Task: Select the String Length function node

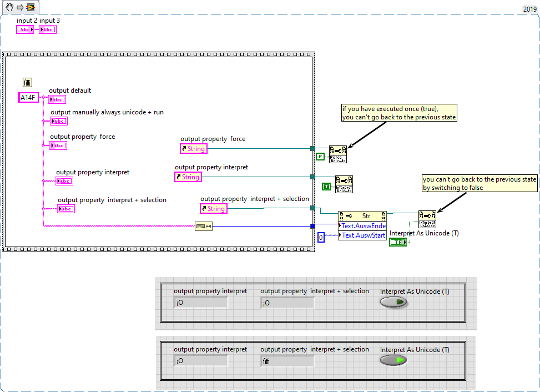Action: (204, 226)
